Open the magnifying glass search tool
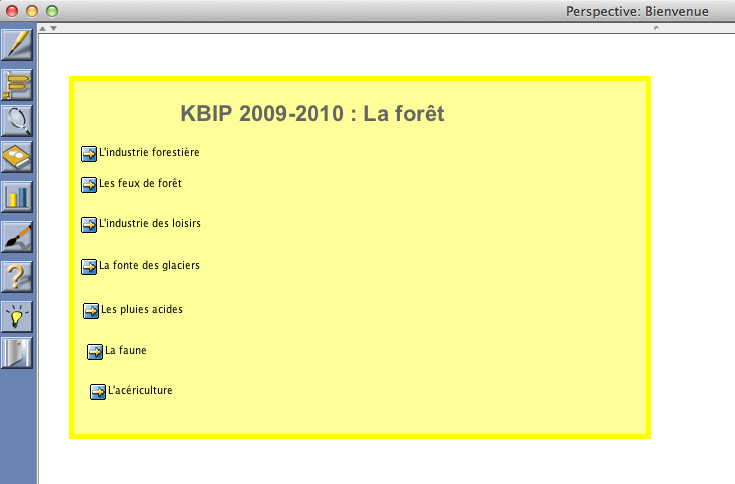The height and width of the screenshot is (484, 735). click(18, 120)
